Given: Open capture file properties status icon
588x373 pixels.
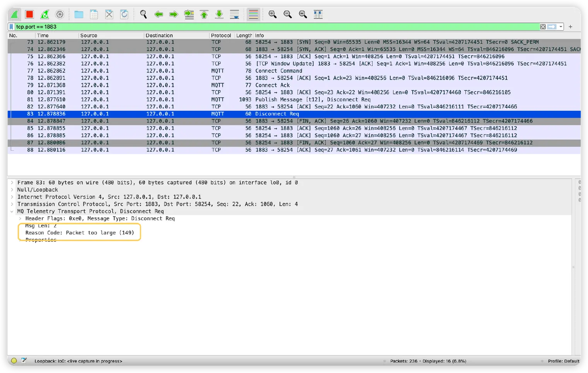Looking at the screenshot, I should 24,361.
